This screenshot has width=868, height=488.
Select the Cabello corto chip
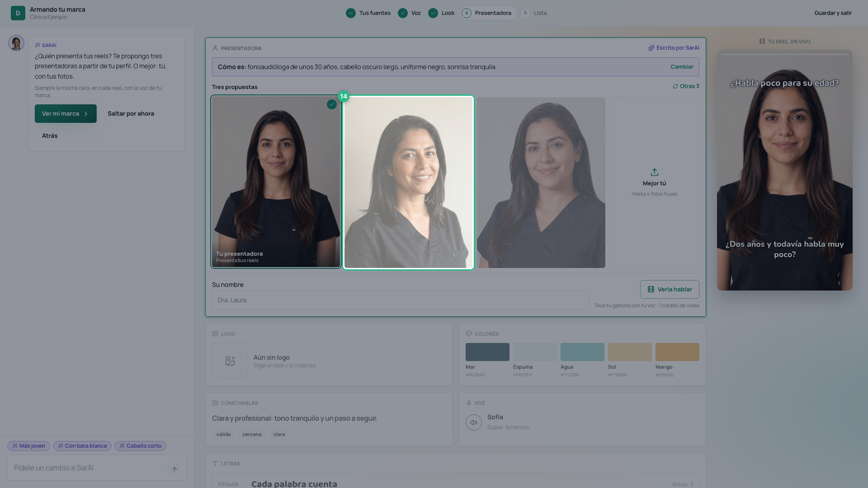click(140, 446)
